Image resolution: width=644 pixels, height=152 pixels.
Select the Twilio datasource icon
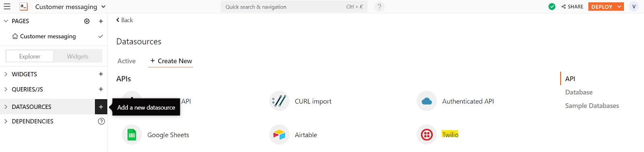427,135
